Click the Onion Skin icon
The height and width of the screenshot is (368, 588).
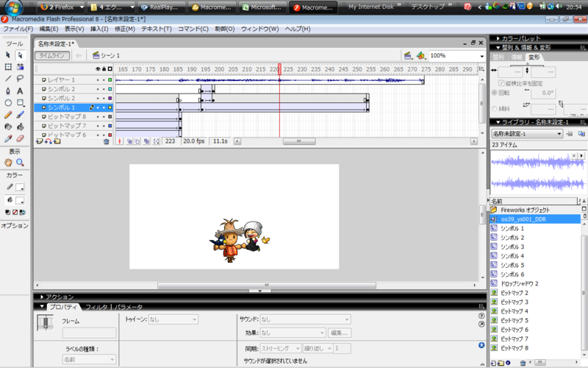click(x=129, y=141)
